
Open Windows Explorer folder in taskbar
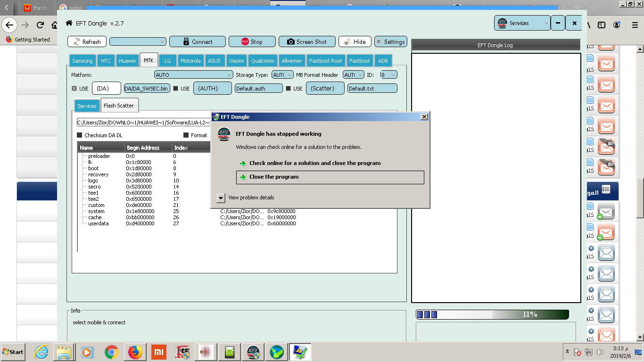coord(64,352)
